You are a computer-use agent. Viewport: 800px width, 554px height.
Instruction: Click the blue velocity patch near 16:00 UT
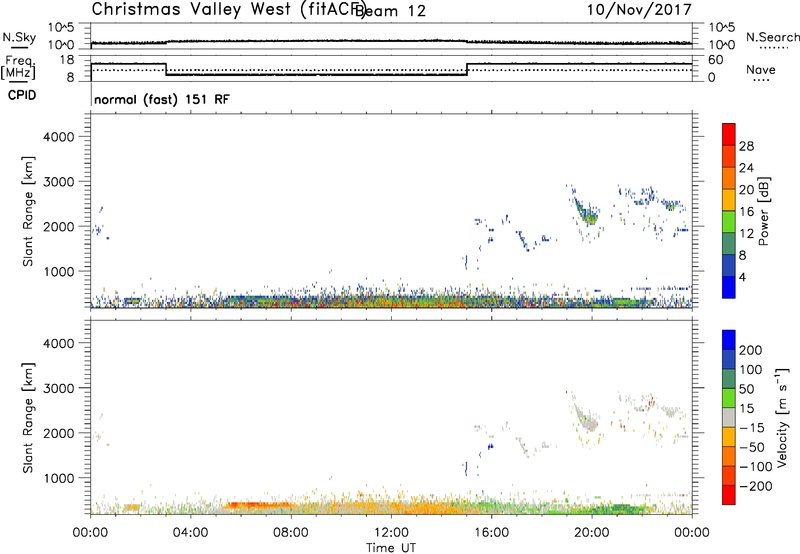(x=490, y=446)
